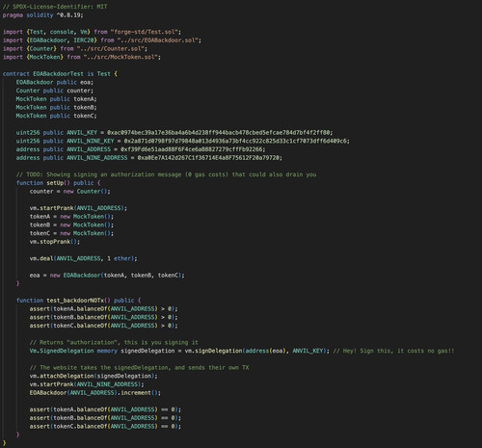Click the counter = new Counter() statement
This screenshot has height=448, width=482.
[70, 191]
